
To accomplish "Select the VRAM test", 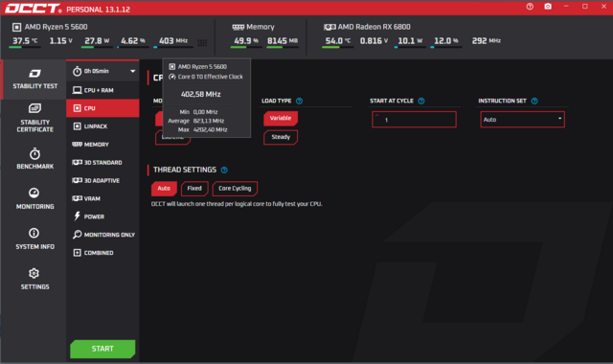I will click(102, 198).
